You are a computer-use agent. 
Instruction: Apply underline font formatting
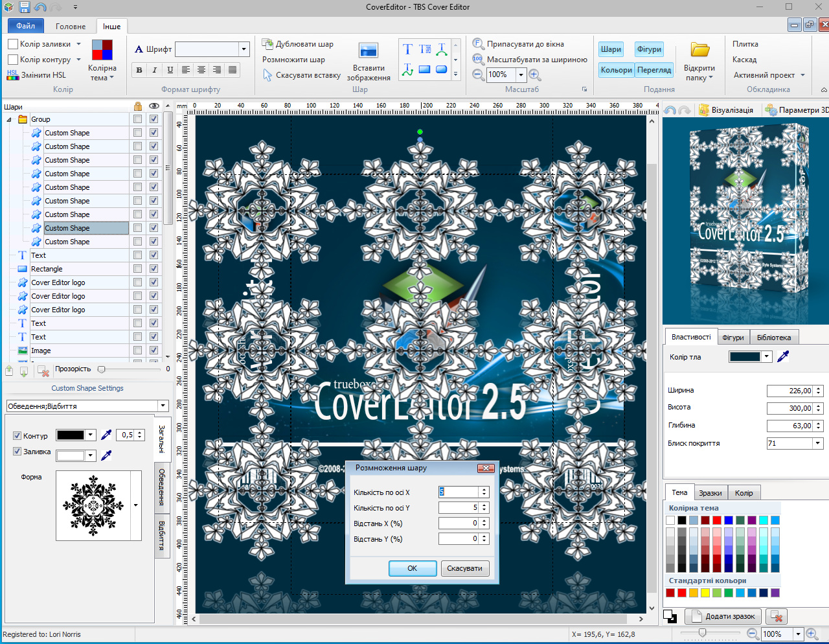170,70
